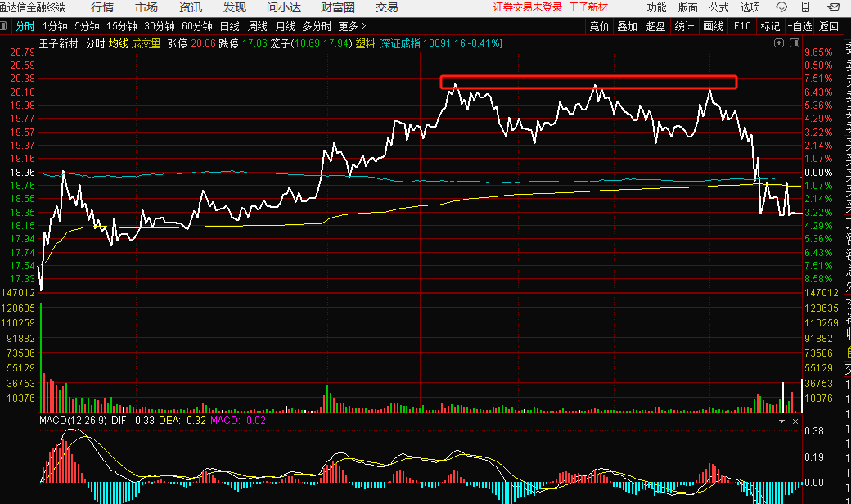This screenshot has width=851, height=504.
Task: Close the MACD indicator panel with X
Action: 795,421
